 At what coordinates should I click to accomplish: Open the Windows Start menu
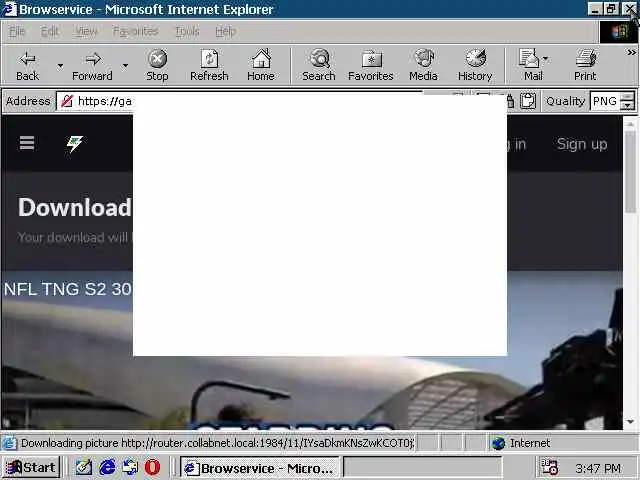click(31, 467)
